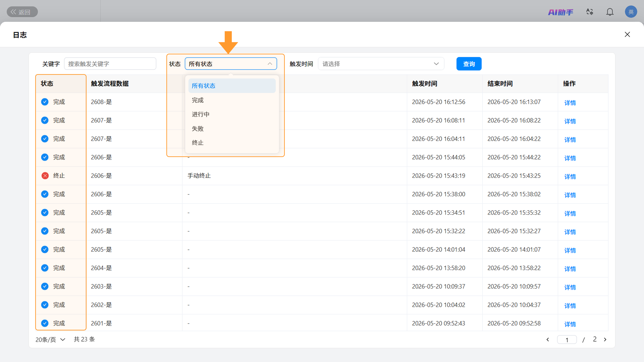This screenshot has width=644, height=362.
Task: Open 详情 for the 14:01:04 log row
Action: tap(570, 250)
